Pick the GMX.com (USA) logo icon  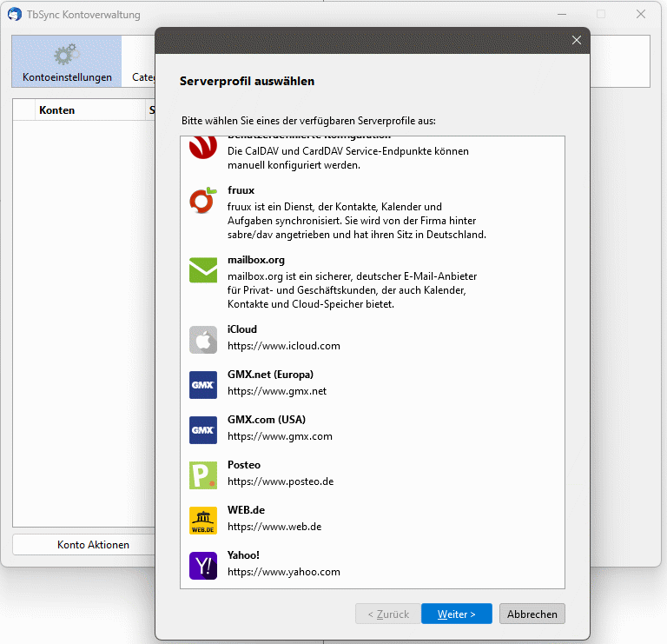click(203, 430)
